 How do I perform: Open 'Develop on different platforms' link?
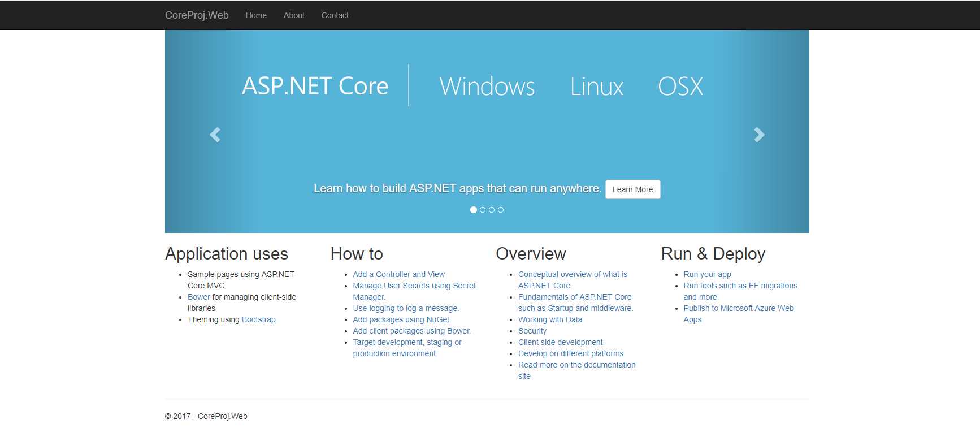coord(571,353)
